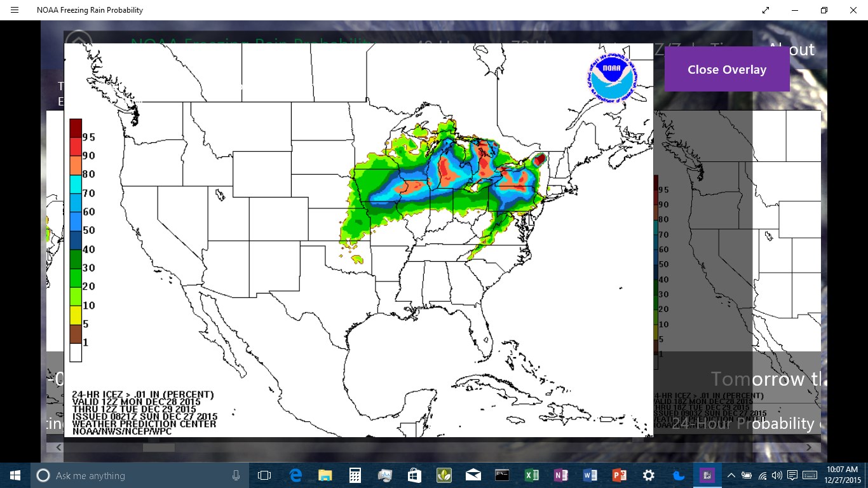Screen dimensions: 868x488
Task: Launch OneNote from the taskbar
Action: [560, 475]
